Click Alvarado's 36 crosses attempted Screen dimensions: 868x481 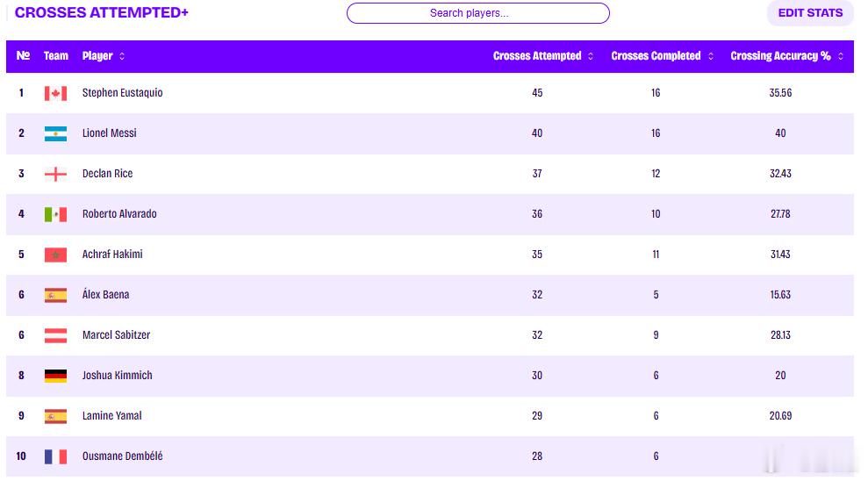pos(537,214)
